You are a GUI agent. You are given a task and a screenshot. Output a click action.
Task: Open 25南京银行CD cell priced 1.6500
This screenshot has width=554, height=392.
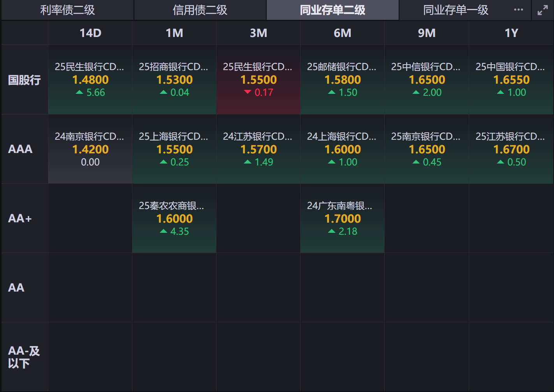pyautogui.click(x=427, y=149)
